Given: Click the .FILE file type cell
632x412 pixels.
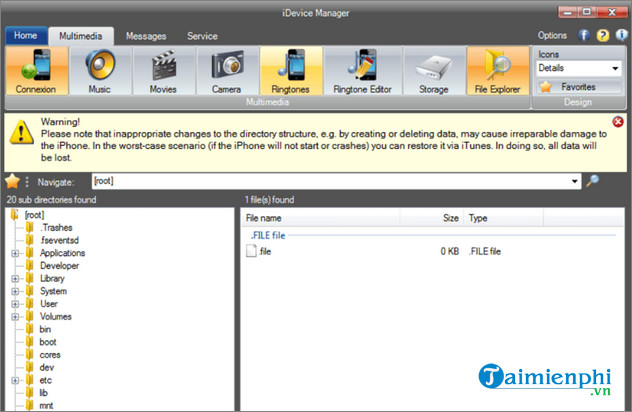Looking at the screenshot, I should click(x=485, y=251).
